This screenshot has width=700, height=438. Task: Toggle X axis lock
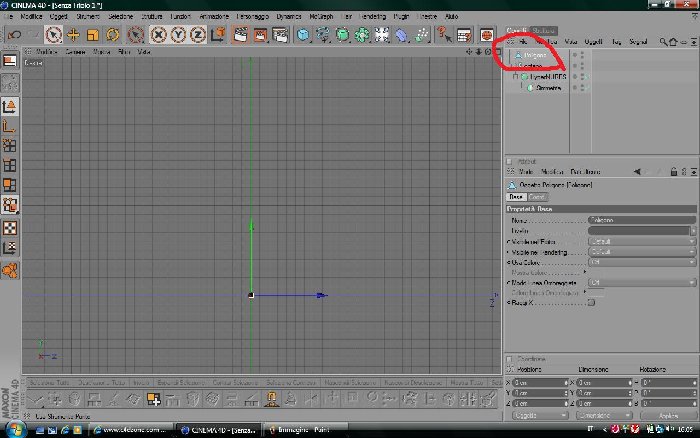point(158,34)
